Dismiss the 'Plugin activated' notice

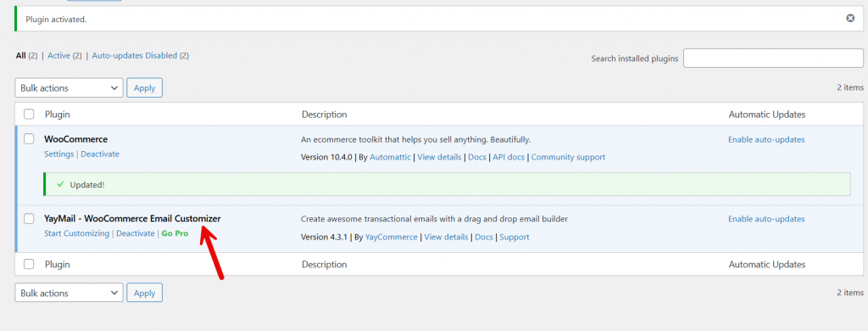click(x=850, y=19)
